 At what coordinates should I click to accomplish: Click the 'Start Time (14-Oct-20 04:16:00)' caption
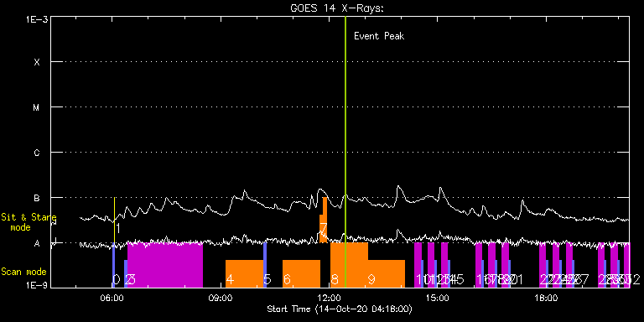(340, 309)
